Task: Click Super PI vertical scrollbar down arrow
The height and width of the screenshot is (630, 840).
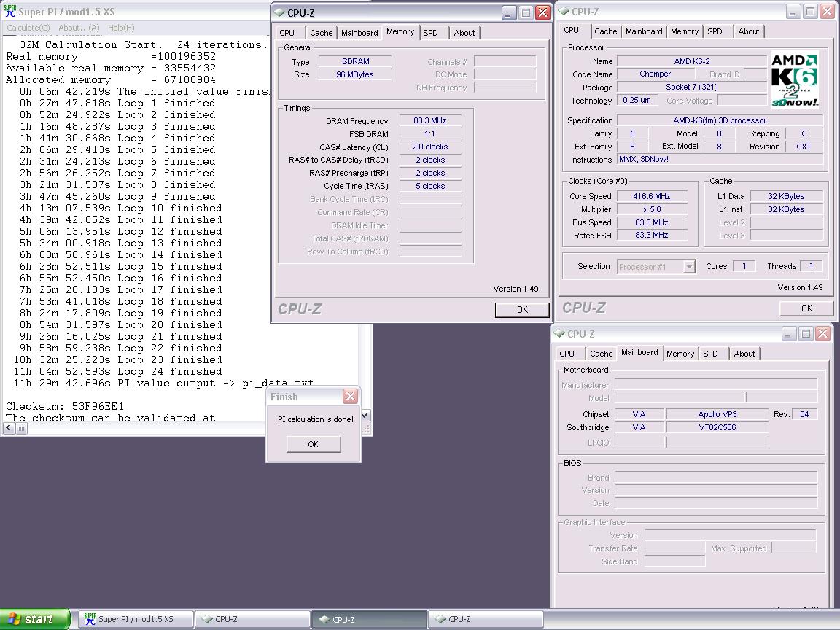Action: tap(365, 415)
